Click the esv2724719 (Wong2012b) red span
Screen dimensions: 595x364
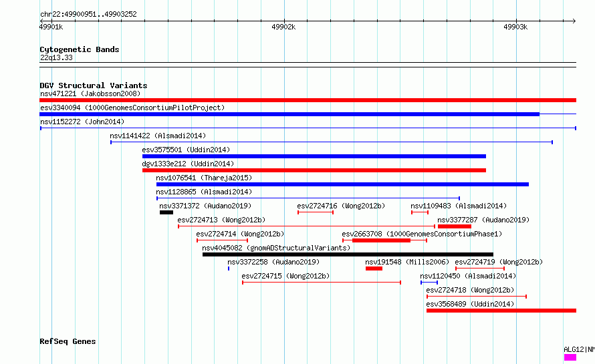click(480, 268)
